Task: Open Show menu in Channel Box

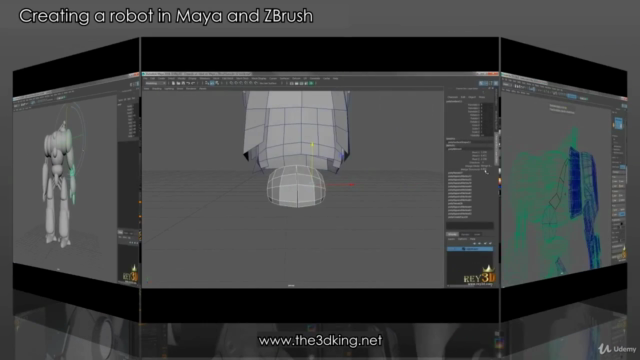Action: [x=482, y=97]
